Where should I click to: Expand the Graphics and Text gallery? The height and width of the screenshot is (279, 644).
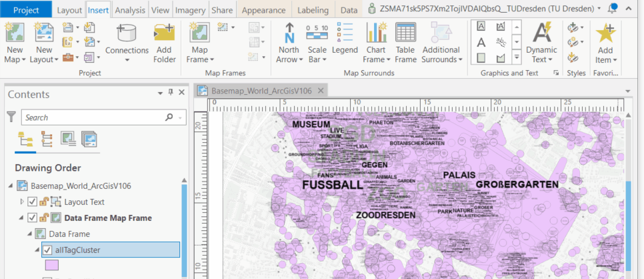click(x=517, y=57)
